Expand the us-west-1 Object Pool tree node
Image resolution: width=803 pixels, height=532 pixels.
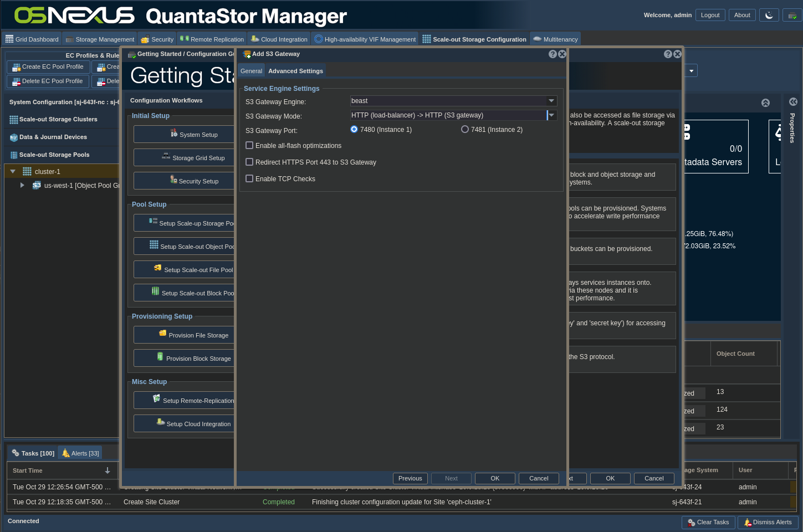pos(22,186)
